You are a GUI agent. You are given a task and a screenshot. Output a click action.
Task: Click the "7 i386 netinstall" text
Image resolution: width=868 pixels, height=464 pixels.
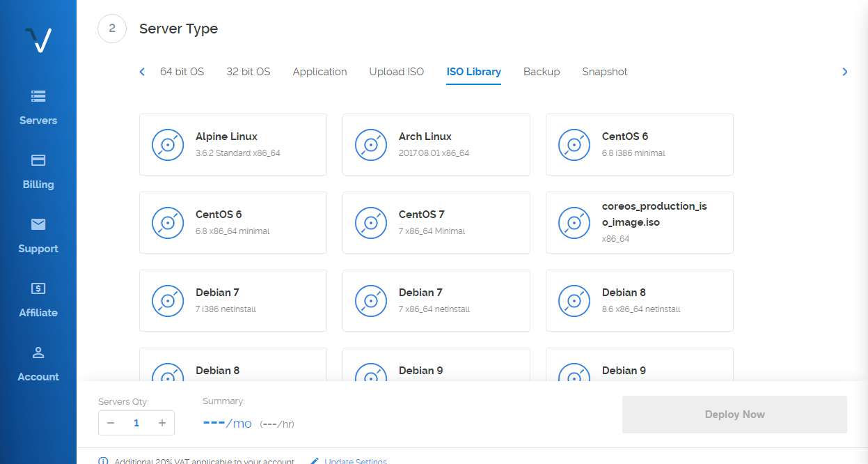226,309
